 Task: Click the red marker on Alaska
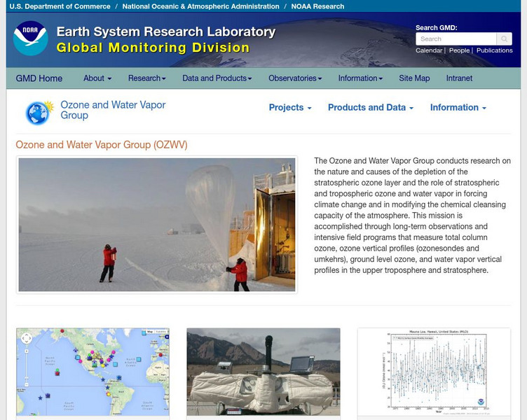click(62, 330)
